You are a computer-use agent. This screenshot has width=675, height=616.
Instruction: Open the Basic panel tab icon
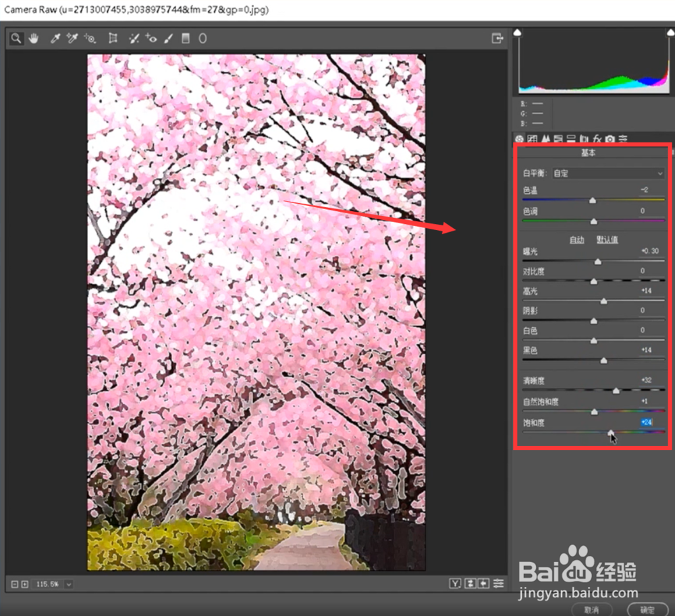tap(519, 139)
